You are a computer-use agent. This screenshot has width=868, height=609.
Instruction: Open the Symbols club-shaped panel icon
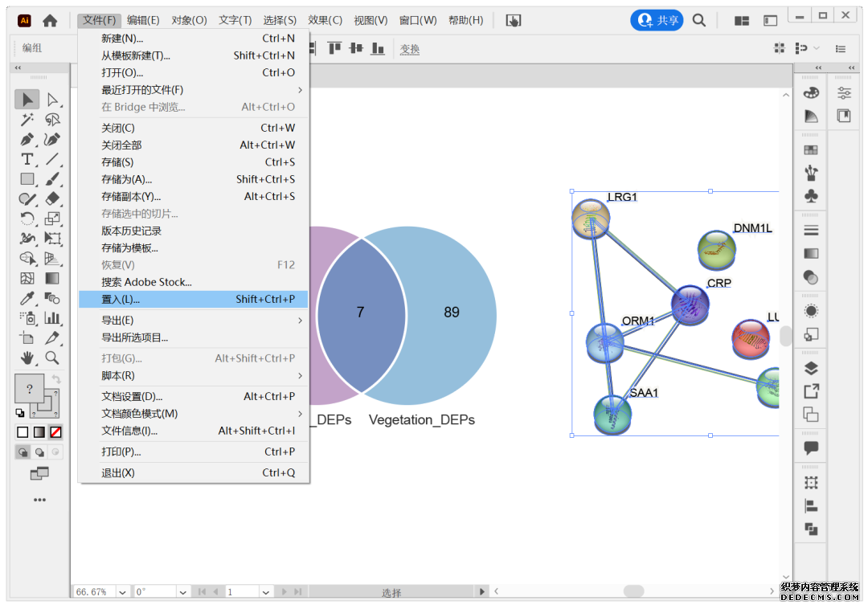coord(811,196)
